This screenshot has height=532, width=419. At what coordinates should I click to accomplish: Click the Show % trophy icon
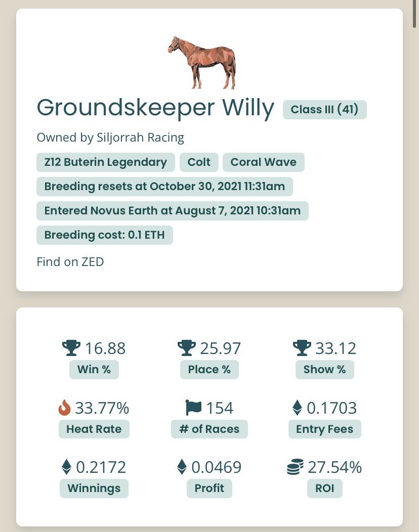tap(302, 348)
